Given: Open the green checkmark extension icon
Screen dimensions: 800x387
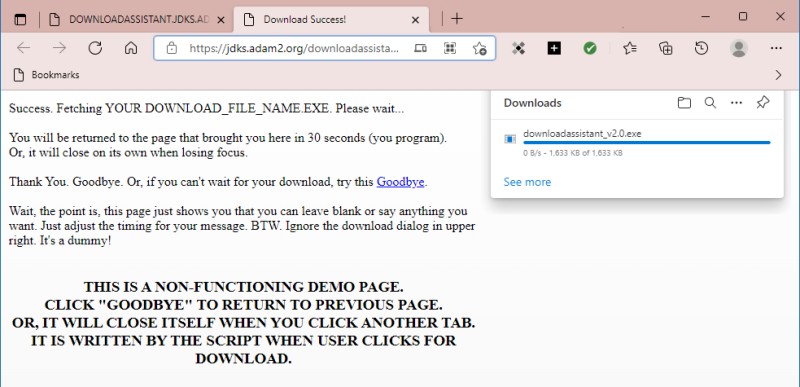Looking at the screenshot, I should pos(590,48).
